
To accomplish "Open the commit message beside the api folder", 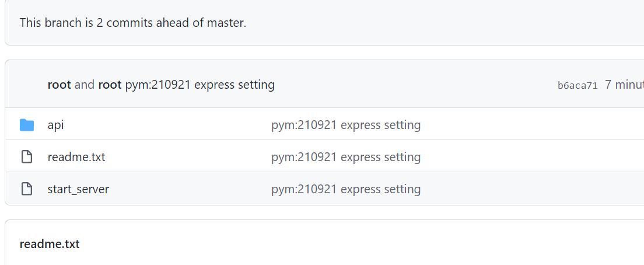I will [x=345, y=125].
